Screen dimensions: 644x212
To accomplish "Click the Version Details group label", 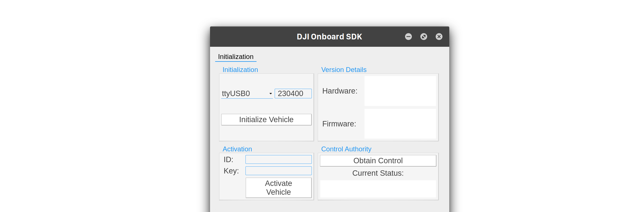I will 344,70.
